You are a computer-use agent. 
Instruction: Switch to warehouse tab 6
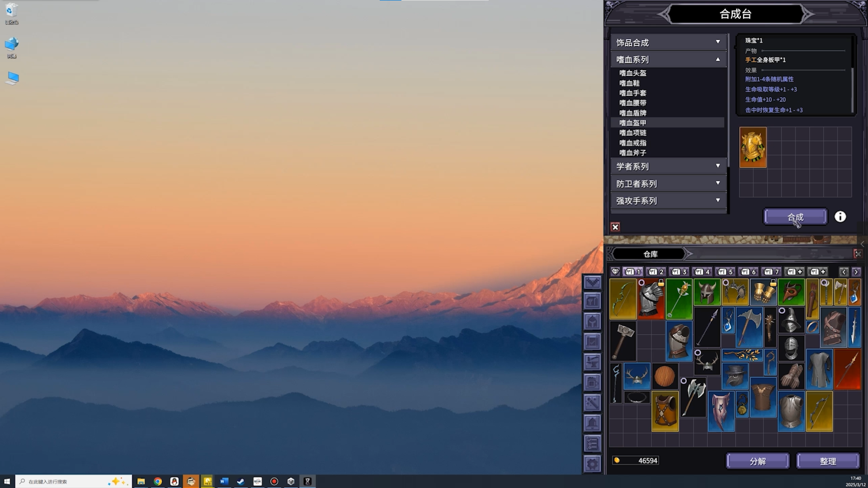point(748,272)
